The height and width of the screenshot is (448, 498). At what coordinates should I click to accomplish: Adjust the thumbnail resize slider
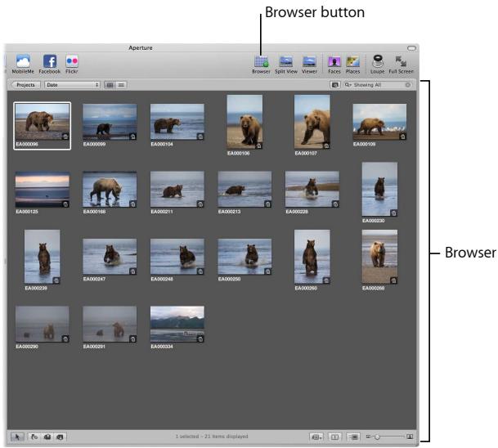(x=377, y=437)
